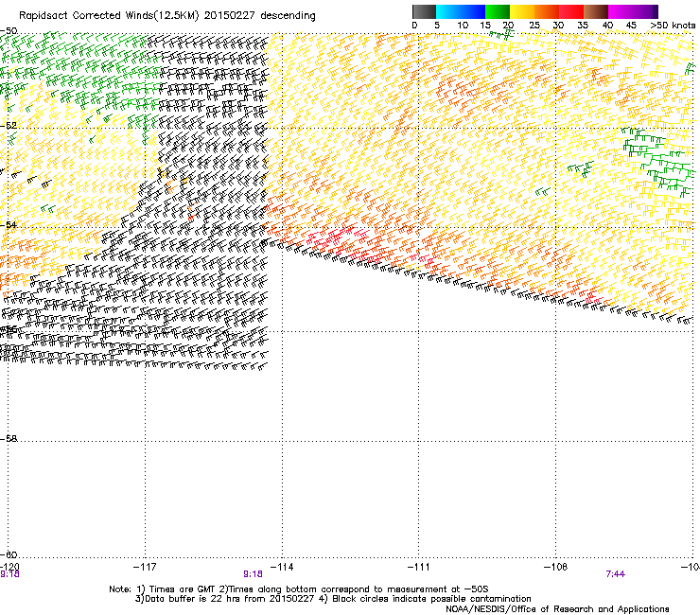Click the purple 9:18 time stamp near -114
700x615 pixels.
[x=253, y=574]
